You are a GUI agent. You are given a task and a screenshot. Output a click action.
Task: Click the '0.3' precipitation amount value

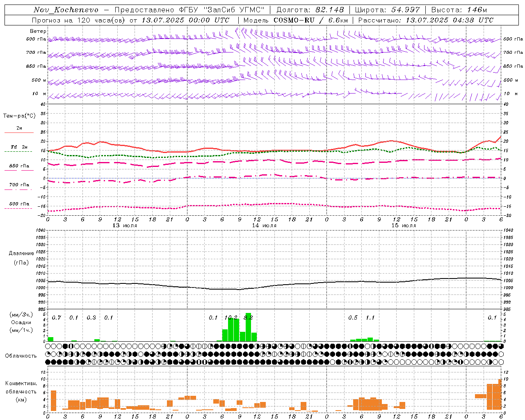coord(91,317)
